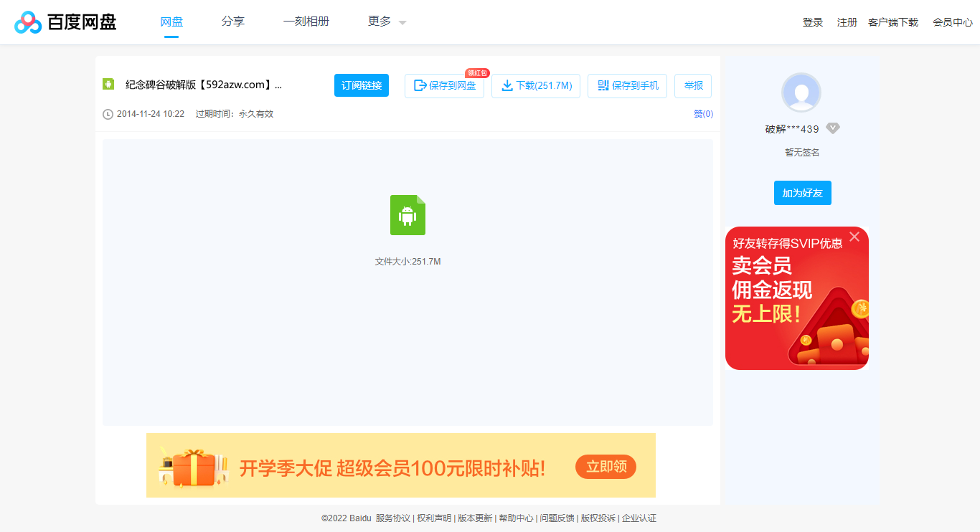Click the green Android file icon thumbnail
Screen dimensions: 980x532
point(407,214)
